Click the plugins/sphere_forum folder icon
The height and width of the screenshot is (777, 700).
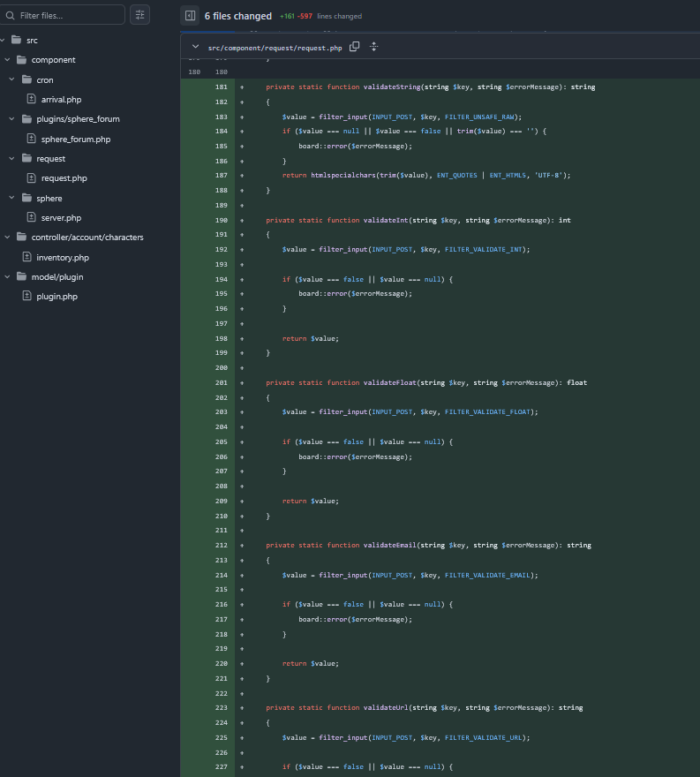[26, 118]
